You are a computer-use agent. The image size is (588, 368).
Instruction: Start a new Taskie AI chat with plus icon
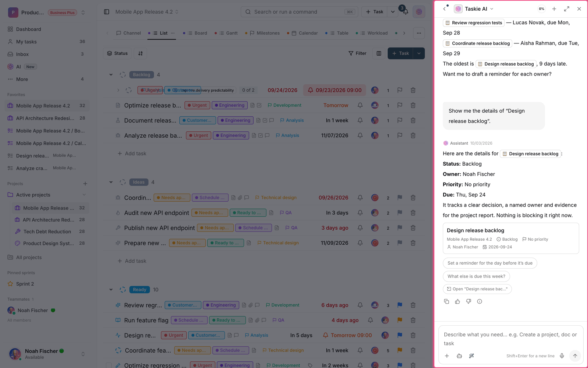click(x=554, y=9)
